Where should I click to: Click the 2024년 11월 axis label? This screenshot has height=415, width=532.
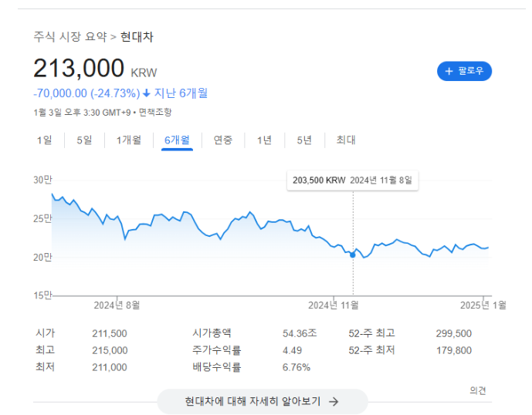(334, 305)
